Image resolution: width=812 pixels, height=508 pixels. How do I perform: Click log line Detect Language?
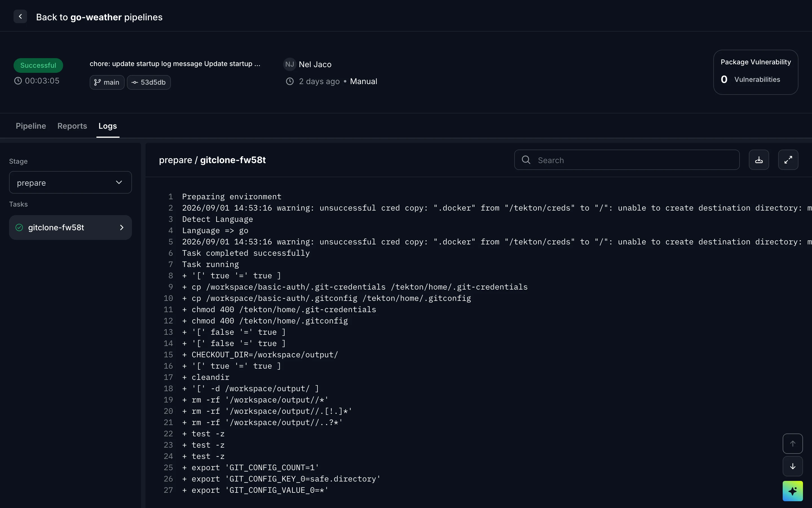tap(217, 219)
